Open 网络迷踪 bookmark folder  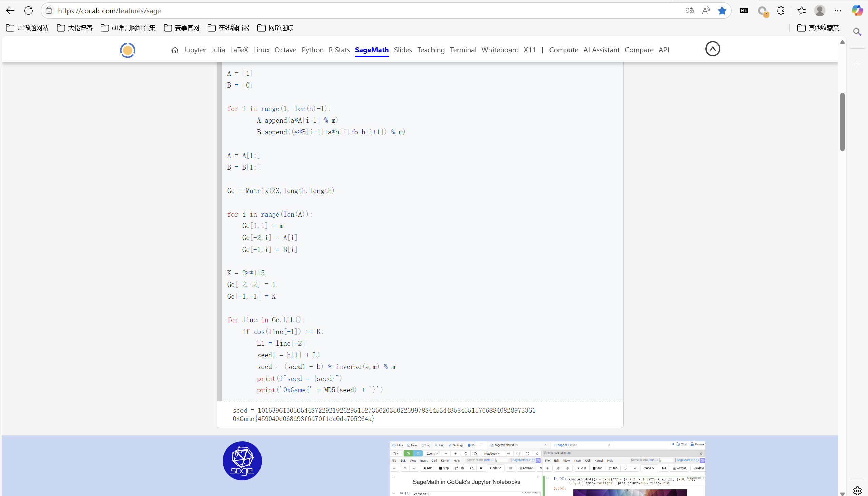275,27
